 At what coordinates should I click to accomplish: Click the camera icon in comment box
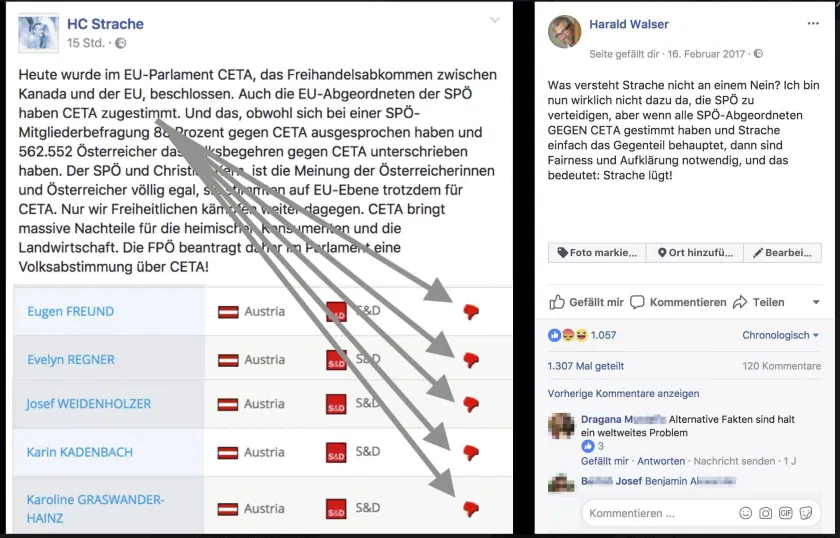[x=766, y=513]
